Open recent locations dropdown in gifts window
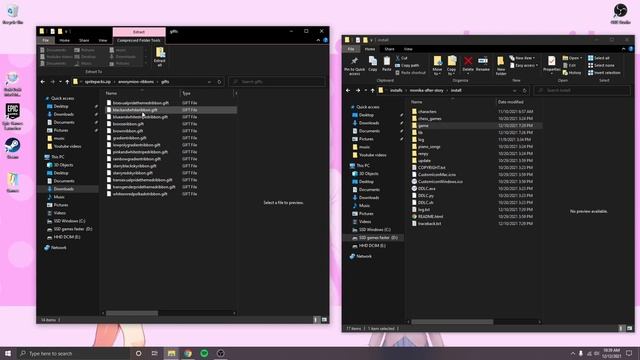The height and width of the screenshot is (360, 640). [x=60, y=82]
